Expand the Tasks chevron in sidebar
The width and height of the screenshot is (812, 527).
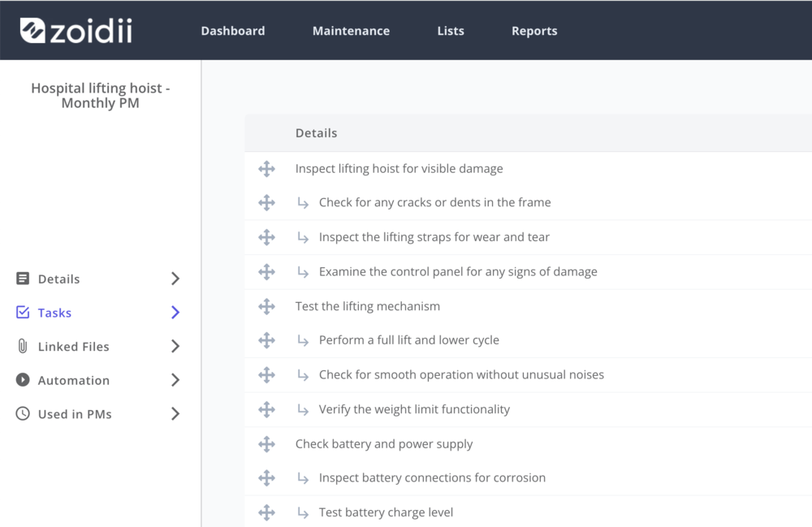175,312
